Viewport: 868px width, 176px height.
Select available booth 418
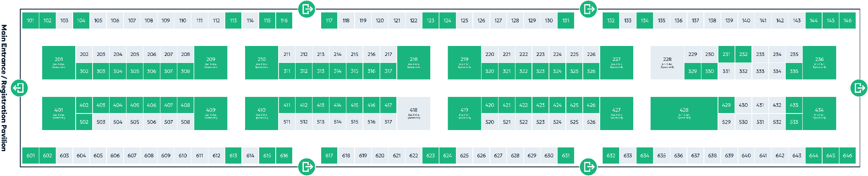click(414, 113)
